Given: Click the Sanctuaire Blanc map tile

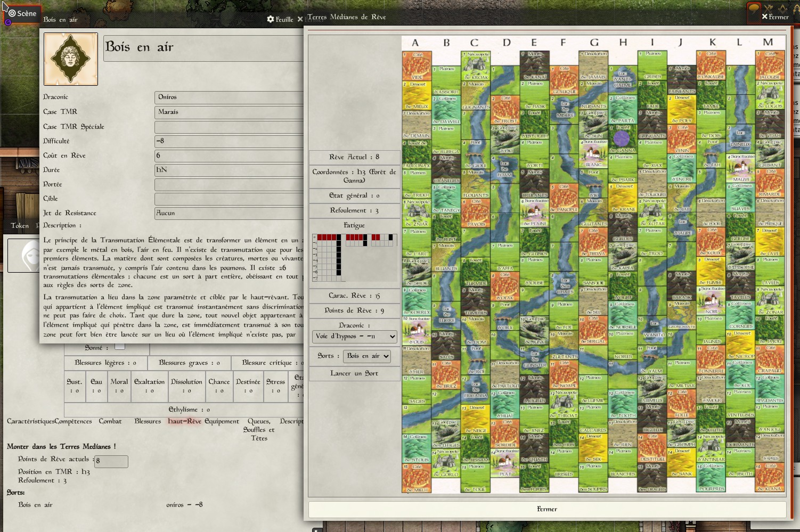Looking at the screenshot, I should point(593,154).
